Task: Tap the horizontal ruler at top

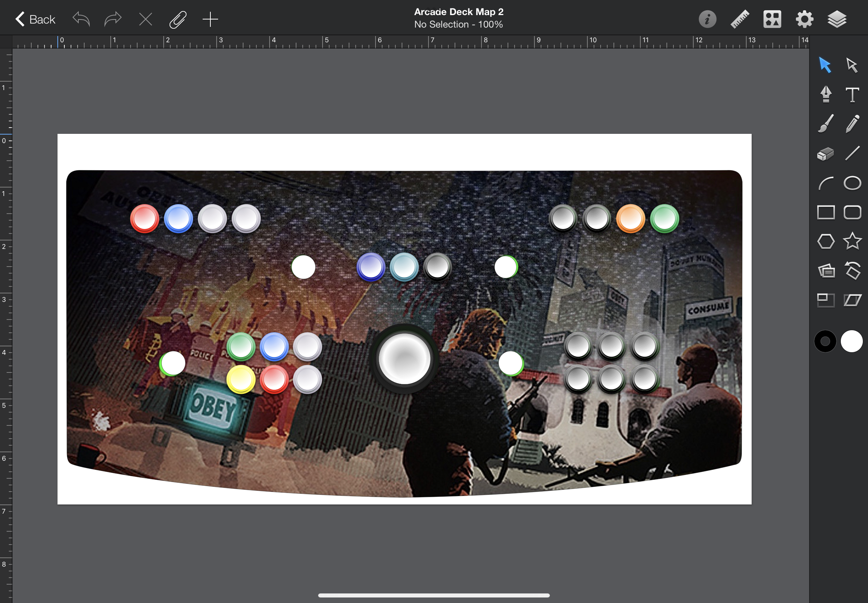Action: pyautogui.click(x=410, y=42)
